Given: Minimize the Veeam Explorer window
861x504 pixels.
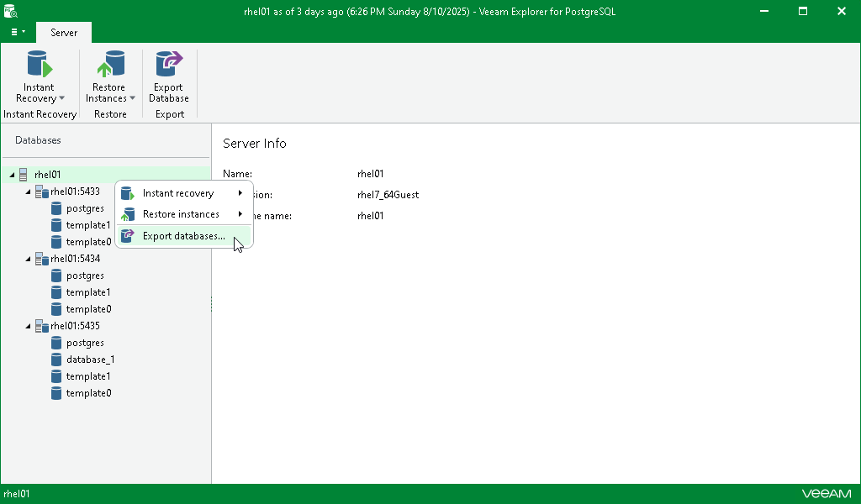Looking at the screenshot, I should [x=763, y=11].
